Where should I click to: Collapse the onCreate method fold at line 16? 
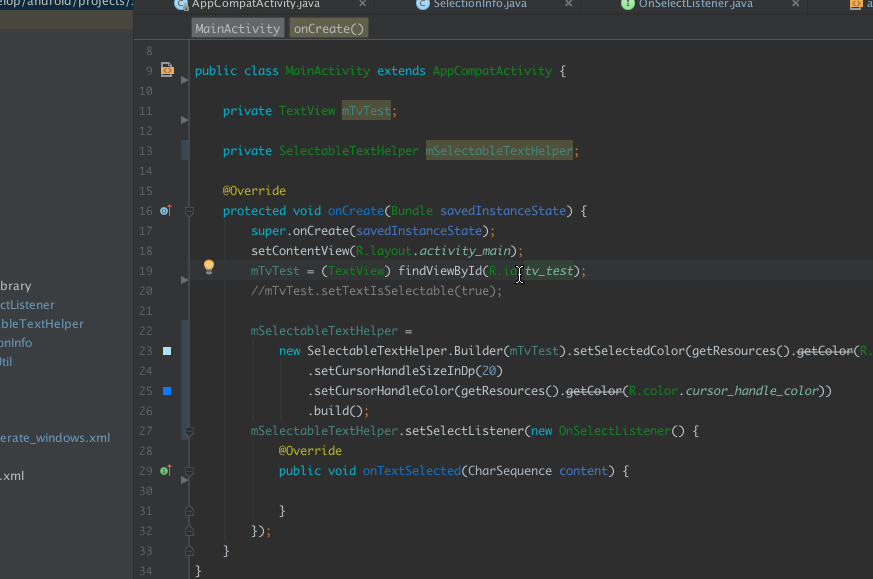coord(188,211)
